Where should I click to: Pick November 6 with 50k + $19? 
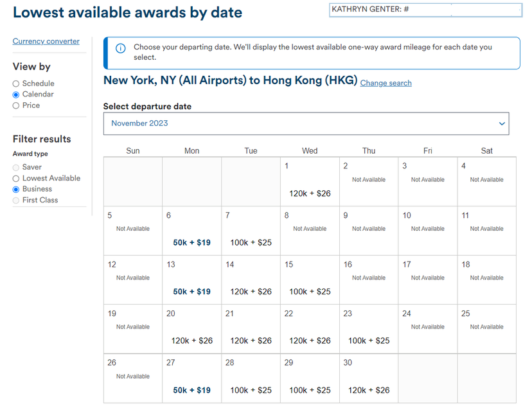coord(191,231)
